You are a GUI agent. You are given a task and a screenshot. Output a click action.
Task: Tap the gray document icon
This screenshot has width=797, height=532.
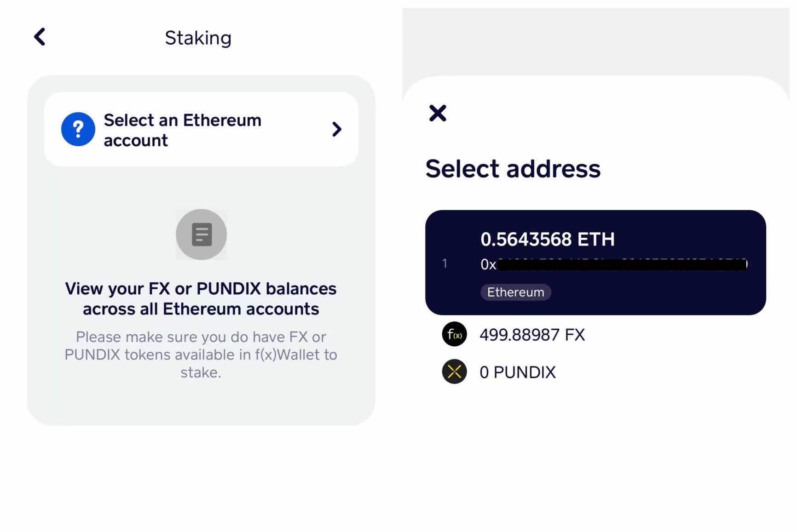coord(202,235)
